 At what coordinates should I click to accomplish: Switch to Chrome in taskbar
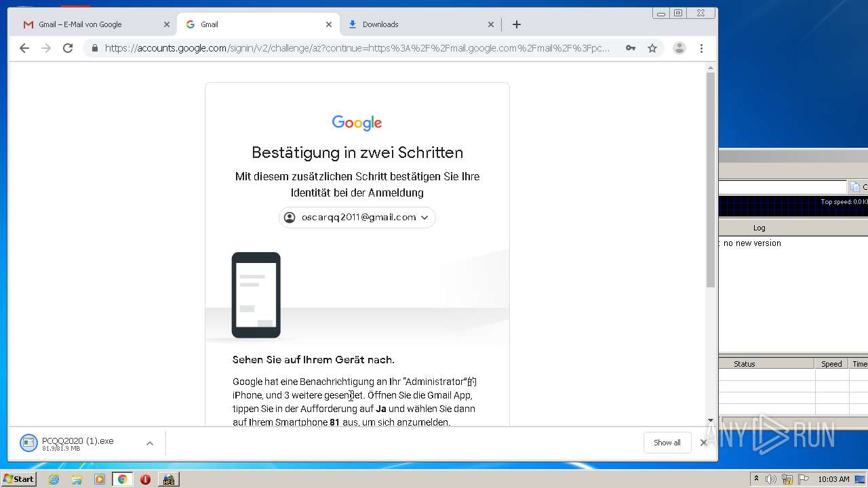click(x=123, y=479)
